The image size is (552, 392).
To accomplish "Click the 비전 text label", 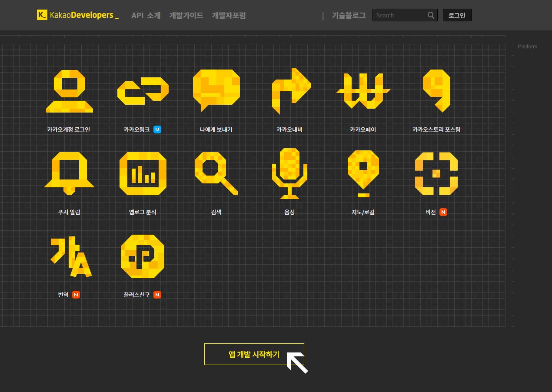I will point(431,212).
